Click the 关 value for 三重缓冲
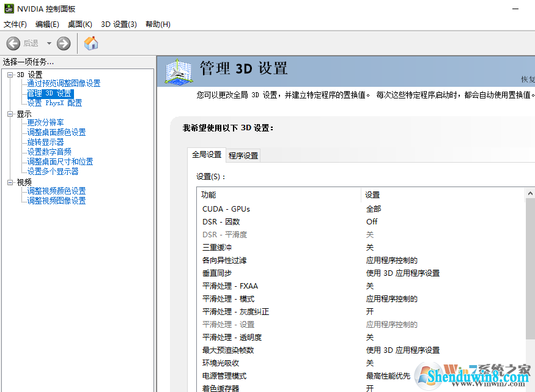 [x=370, y=247]
